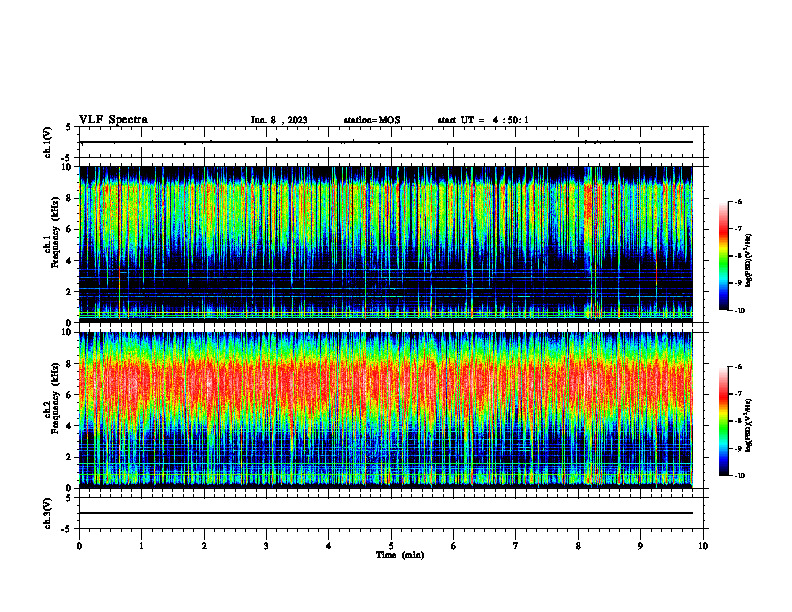Viewport: 792px width, 612px height.
Task: Click the ch.2 spectrogram color scale bar
Action: [x=723, y=421]
